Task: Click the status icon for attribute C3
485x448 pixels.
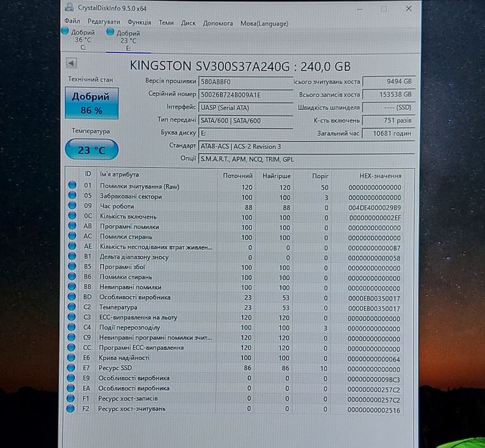Action: click(72, 317)
